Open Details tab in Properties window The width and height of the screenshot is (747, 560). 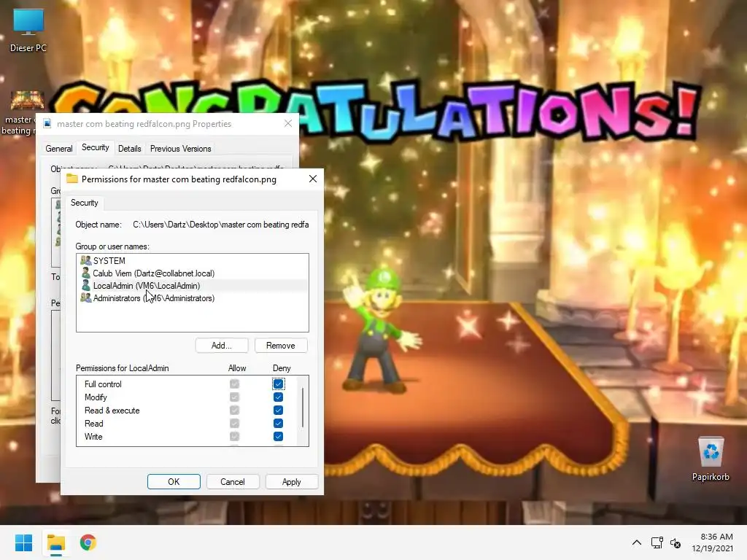(x=130, y=149)
